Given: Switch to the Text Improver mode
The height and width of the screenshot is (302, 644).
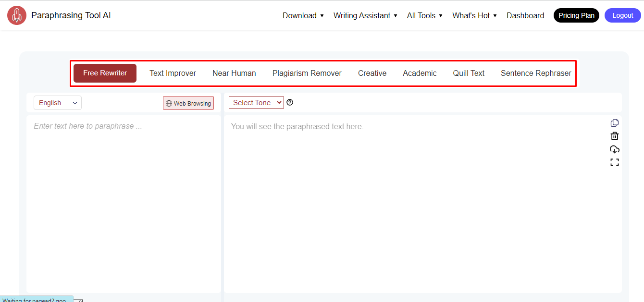Looking at the screenshot, I should tap(173, 73).
